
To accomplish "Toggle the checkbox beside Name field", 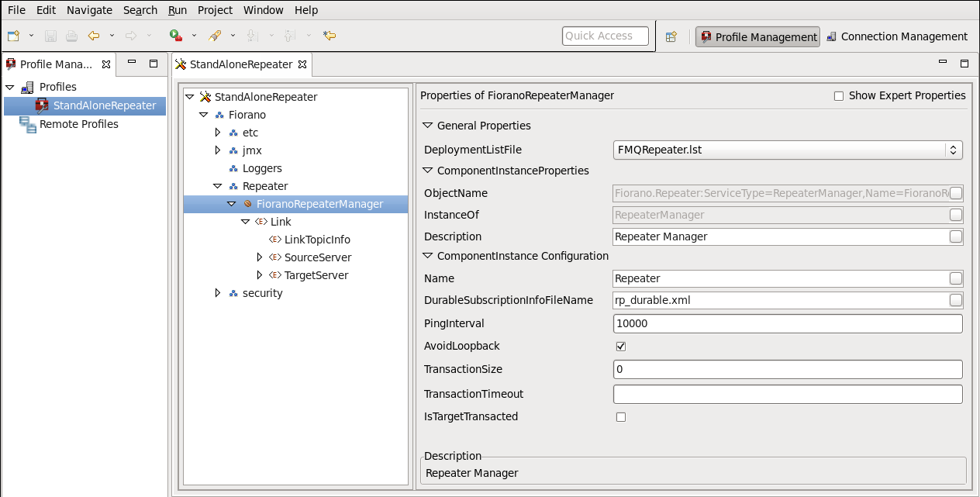I will [956, 278].
